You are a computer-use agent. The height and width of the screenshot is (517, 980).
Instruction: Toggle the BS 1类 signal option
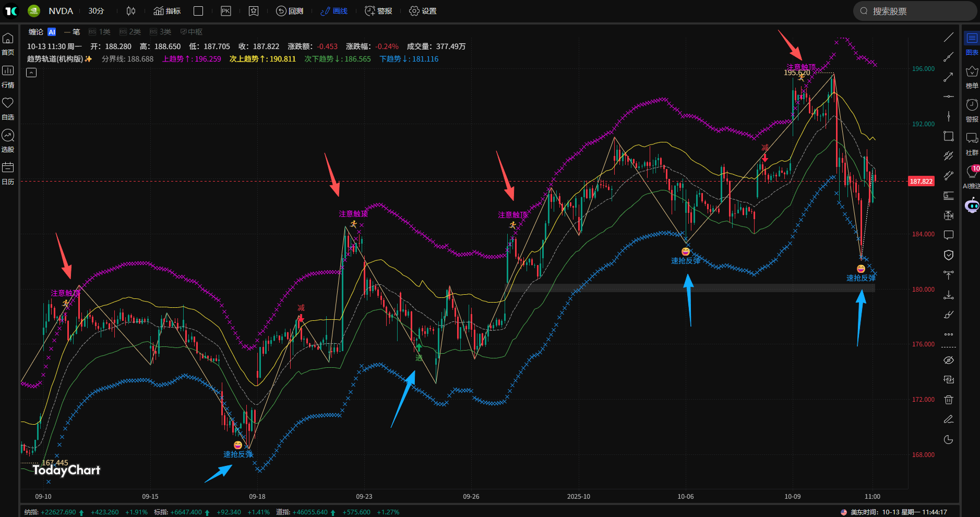point(100,32)
